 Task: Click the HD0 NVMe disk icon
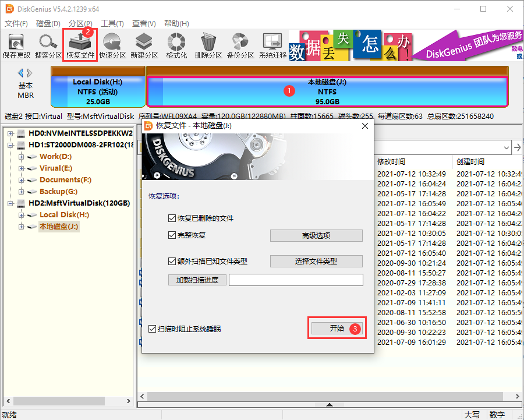pyautogui.click(x=21, y=133)
